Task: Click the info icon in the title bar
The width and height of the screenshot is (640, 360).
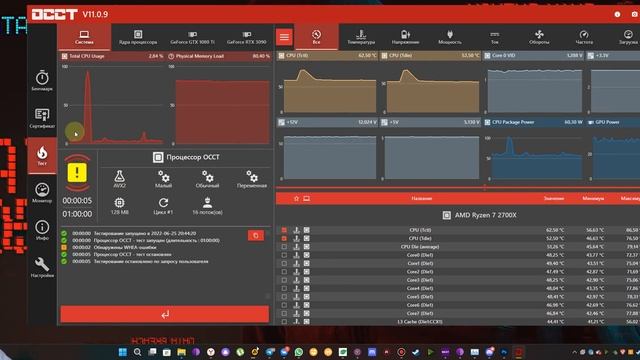Action: click(x=617, y=14)
